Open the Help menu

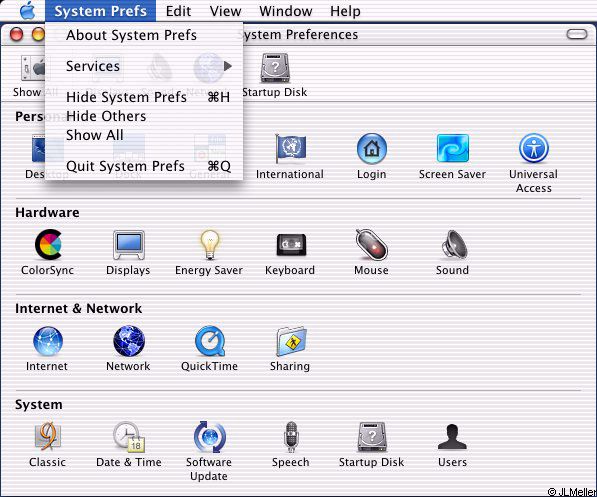[x=345, y=11]
